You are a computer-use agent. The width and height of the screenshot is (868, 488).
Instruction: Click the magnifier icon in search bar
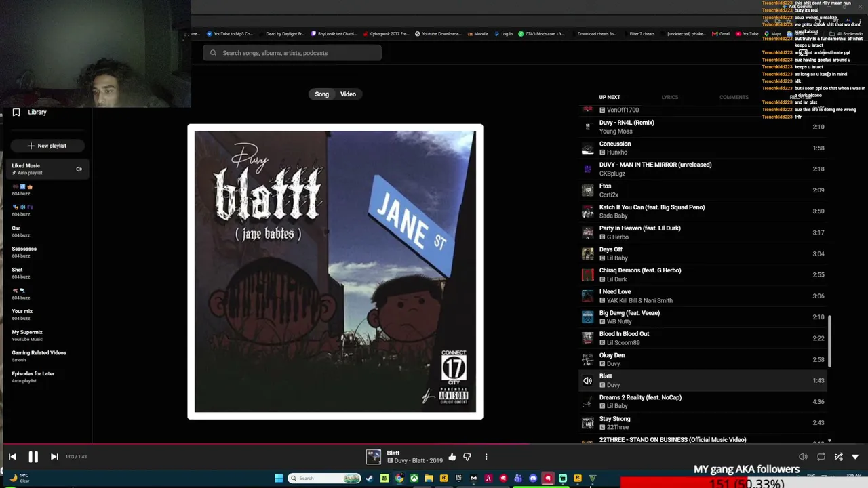[213, 53]
